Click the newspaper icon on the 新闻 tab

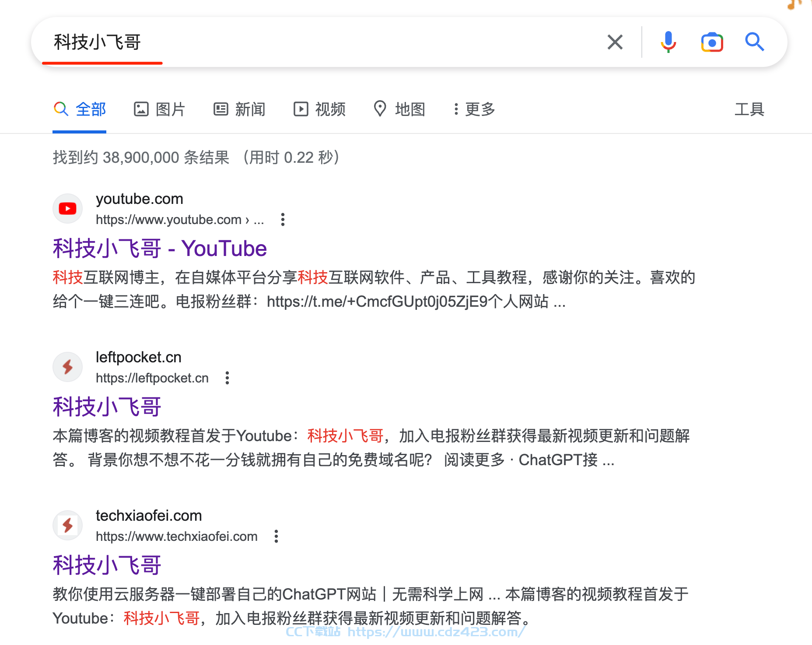[x=221, y=109]
